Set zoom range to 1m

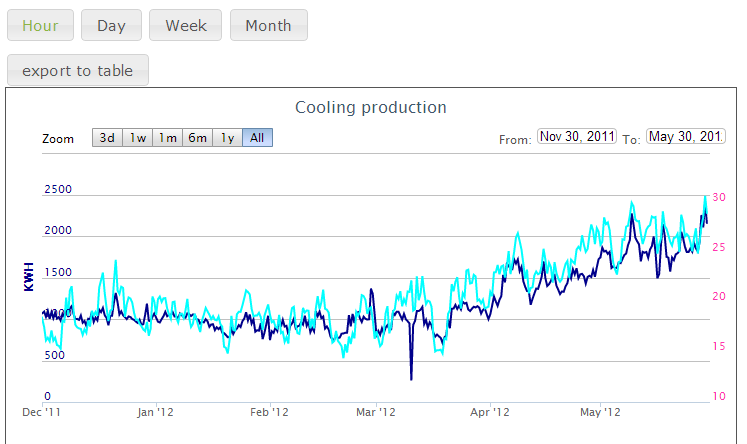pos(168,138)
